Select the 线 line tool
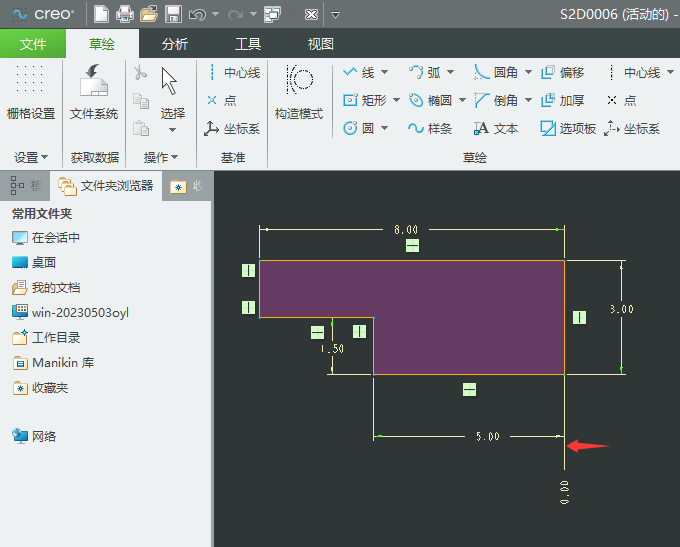 [x=358, y=72]
